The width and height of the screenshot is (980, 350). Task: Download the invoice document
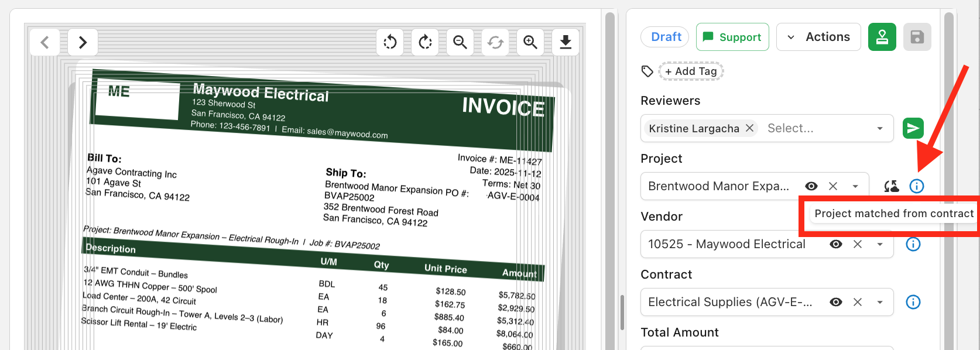click(566, 42)
